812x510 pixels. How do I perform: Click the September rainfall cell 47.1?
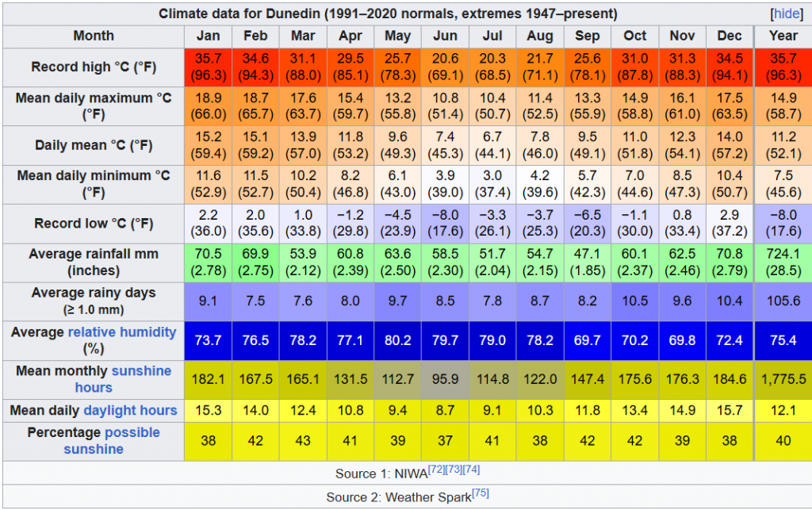click(588, 263)
